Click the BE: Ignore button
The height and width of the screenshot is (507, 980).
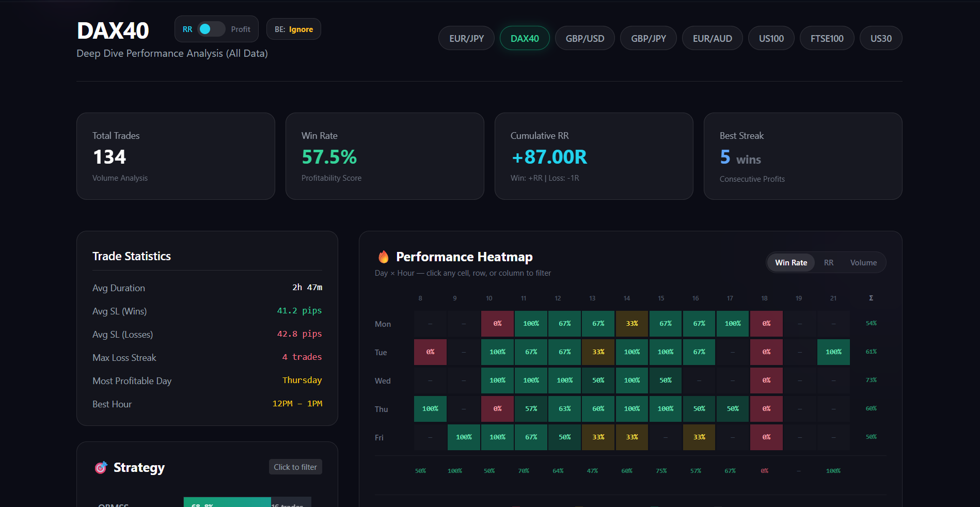(x=294, y=29)
